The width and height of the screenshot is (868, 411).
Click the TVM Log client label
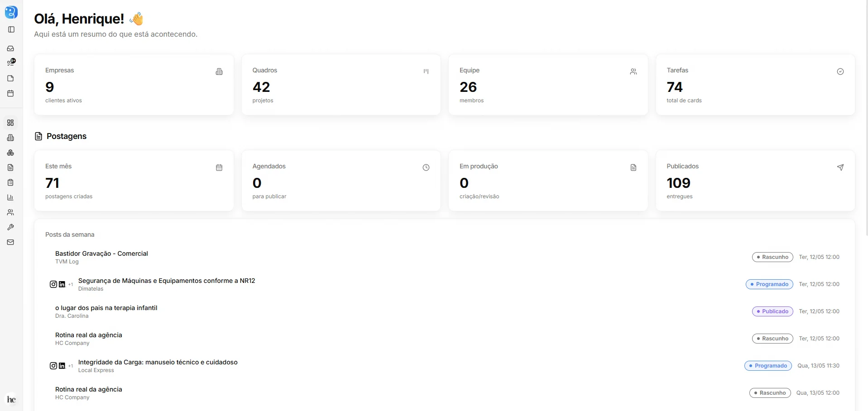(x=67, y=262)
